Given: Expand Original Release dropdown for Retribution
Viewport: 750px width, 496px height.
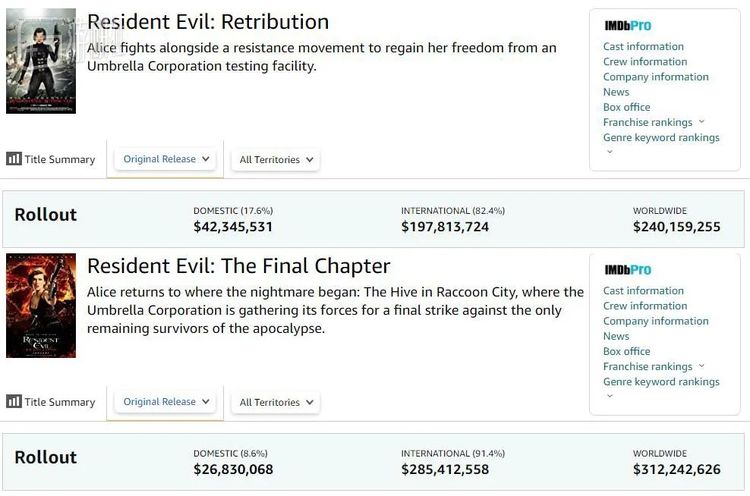Looking at the screenshot, I should tap(165, 159).
